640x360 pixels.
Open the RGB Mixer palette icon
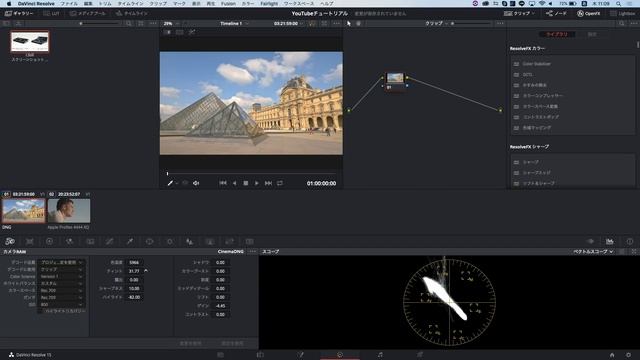click(x=69, y=242)
